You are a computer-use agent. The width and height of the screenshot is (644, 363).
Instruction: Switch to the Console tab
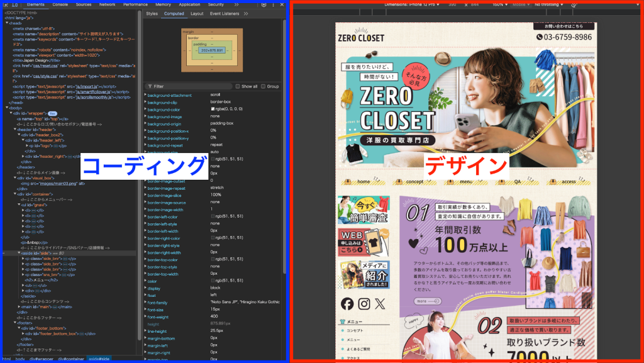coord(60,4)
